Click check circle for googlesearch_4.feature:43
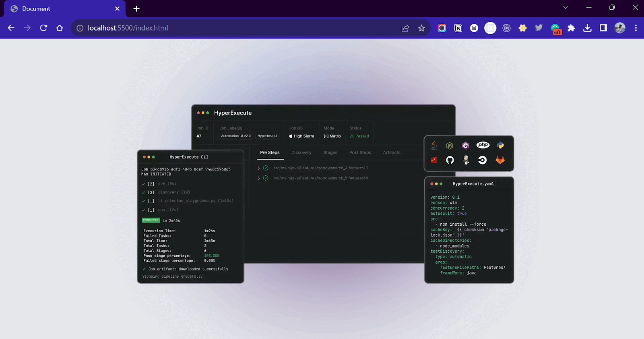Screen dimensions: 644x339 pyautogui.click(x=266, y=168)
